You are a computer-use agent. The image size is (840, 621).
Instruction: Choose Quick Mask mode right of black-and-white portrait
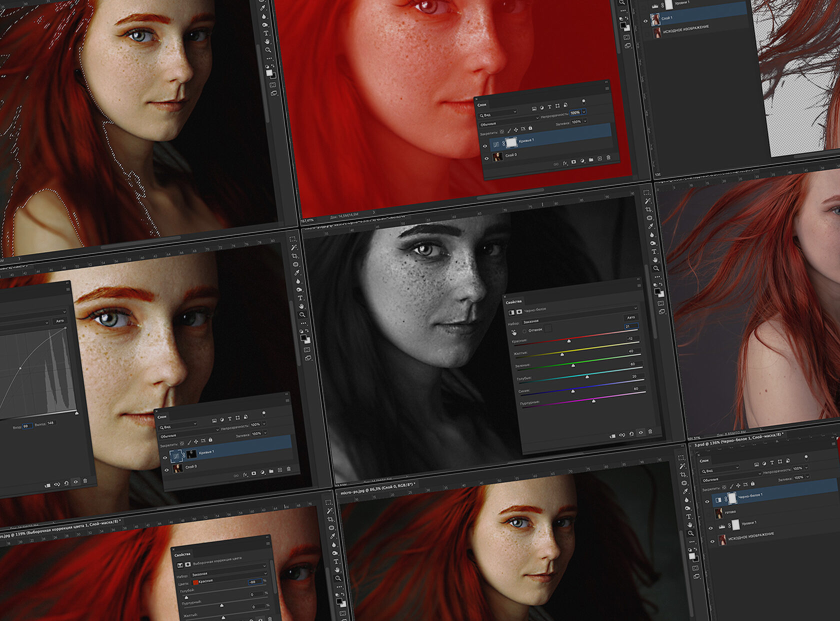click(661, 303)
